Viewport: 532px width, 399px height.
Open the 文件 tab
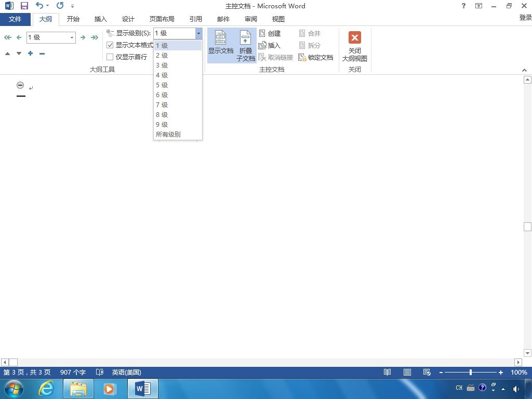coord(15,19)
